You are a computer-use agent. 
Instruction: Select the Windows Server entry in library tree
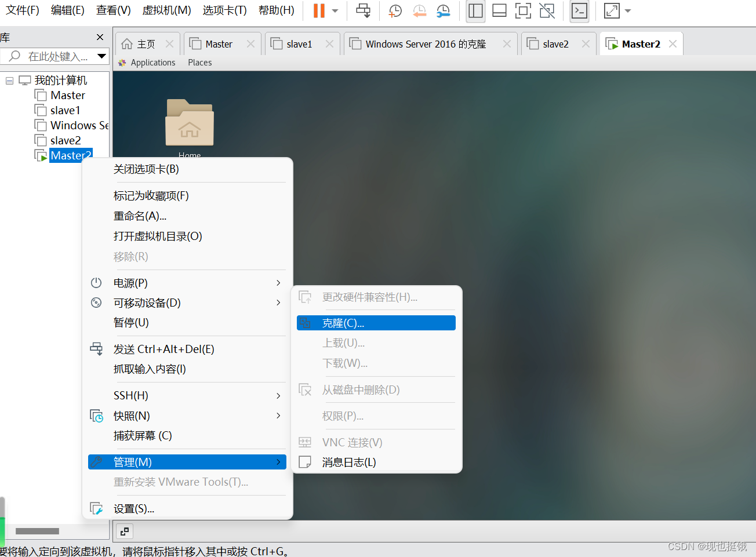coord(79,125)
